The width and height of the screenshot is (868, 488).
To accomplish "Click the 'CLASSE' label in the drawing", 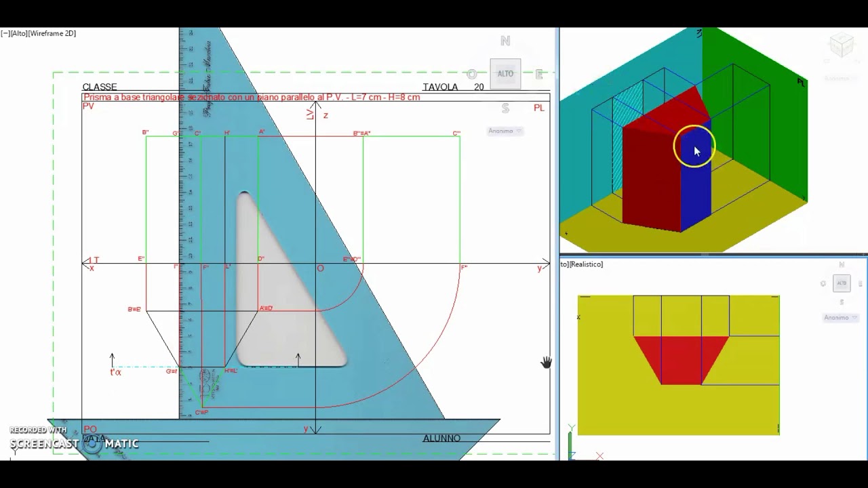I will (x=100, y=87).
